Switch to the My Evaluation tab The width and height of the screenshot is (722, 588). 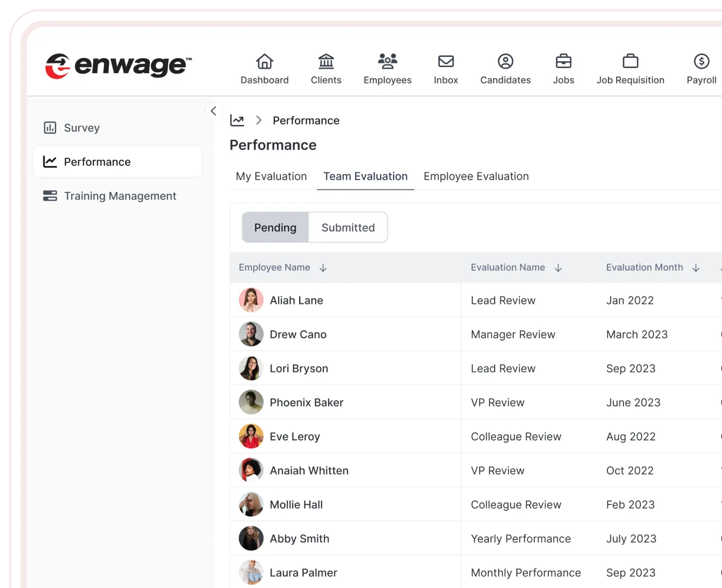tap(271, 176)
